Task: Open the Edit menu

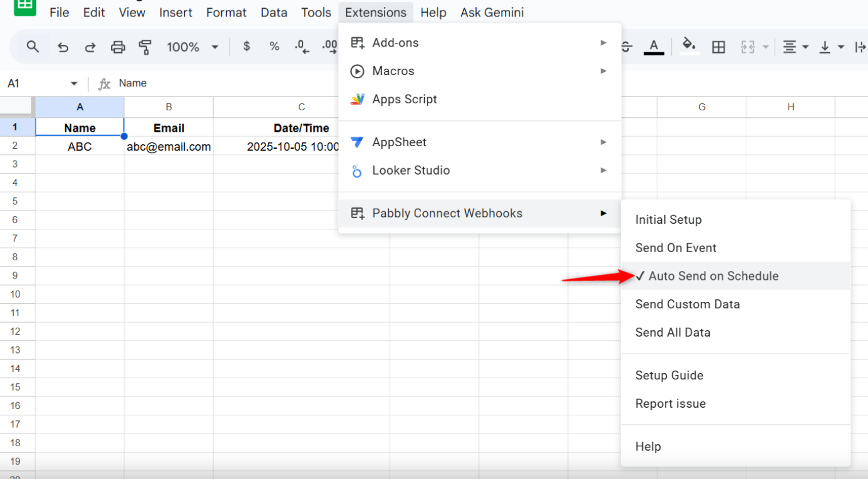Action: (x=94, y=13)
